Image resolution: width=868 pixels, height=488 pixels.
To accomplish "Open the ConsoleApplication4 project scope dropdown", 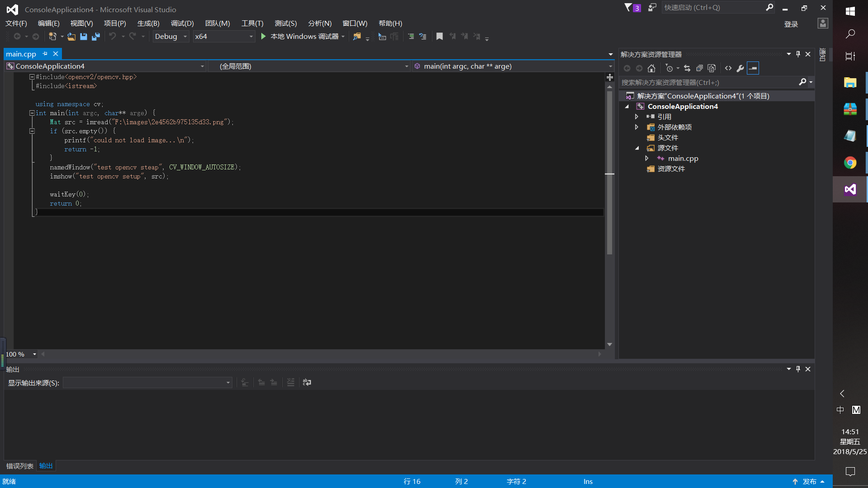I will (x=105, y=66).
